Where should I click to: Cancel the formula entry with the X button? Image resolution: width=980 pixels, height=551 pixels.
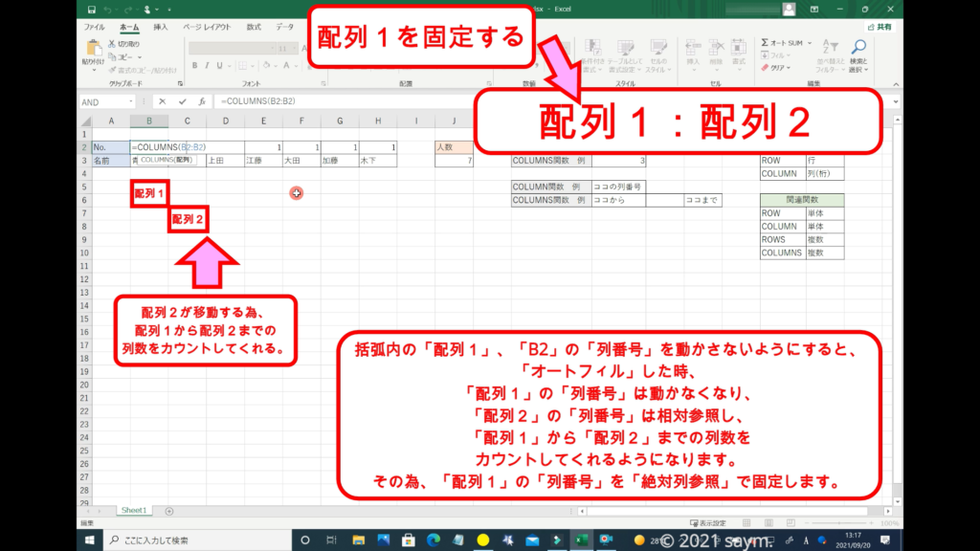163,101
